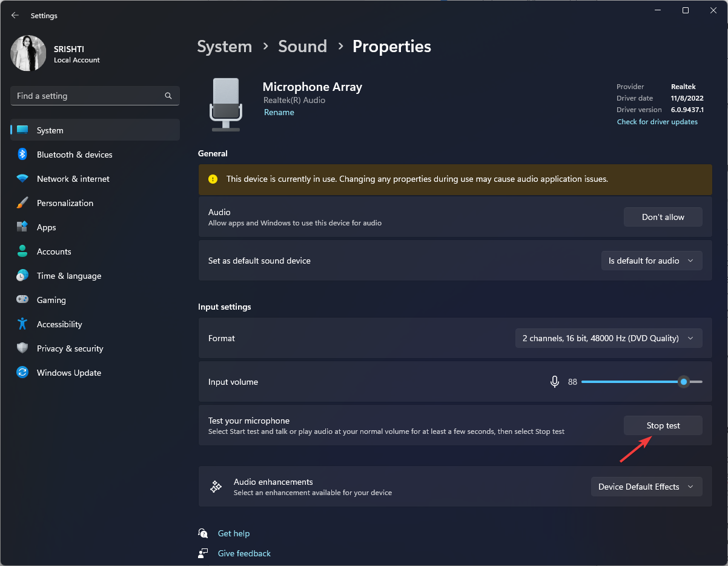The height and width of the screenshot is (566, 728).
Task: Click the Stop test button
Action: tap(663, 425)
